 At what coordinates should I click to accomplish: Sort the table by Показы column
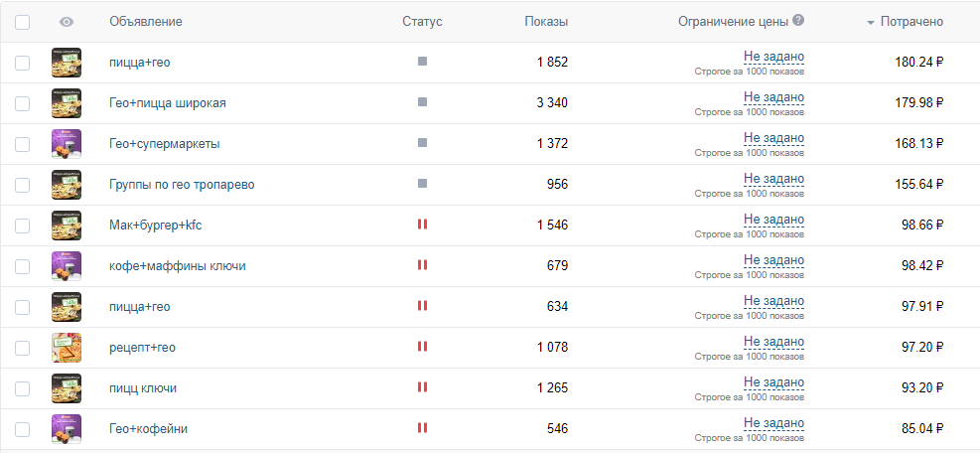click(x=546, y=22)
